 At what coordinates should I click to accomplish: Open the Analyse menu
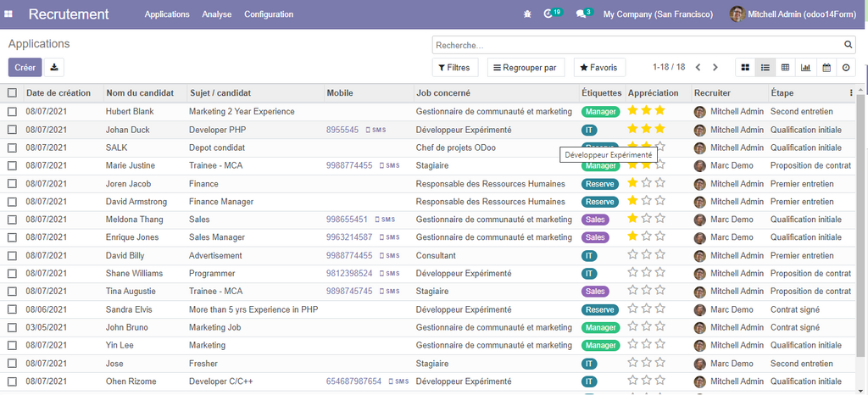[x=216, y=14]
